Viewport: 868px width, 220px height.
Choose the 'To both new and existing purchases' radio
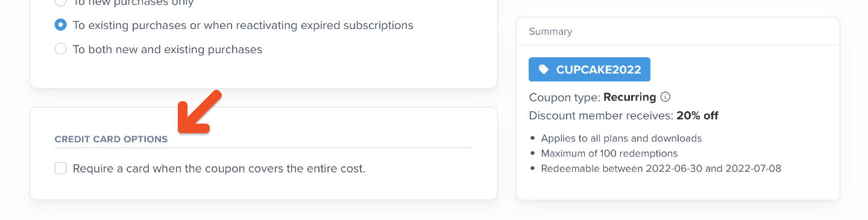click(x=60, y=49)
